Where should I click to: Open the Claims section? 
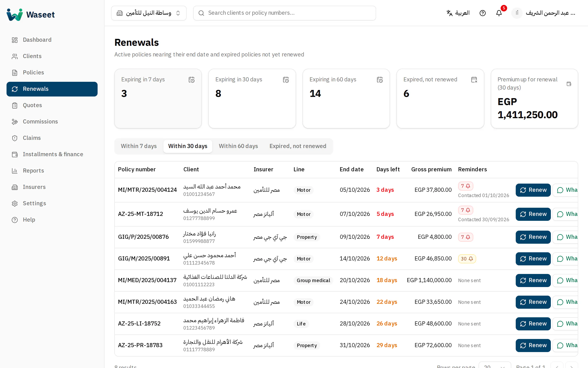tap(52, 138)
